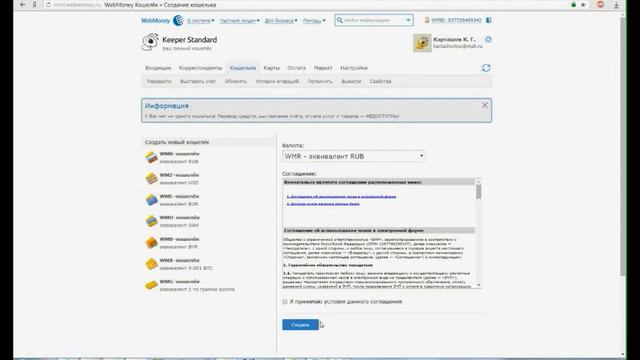Open the second agreement link in the text box

pyautogui.click(x=323, y=203)
